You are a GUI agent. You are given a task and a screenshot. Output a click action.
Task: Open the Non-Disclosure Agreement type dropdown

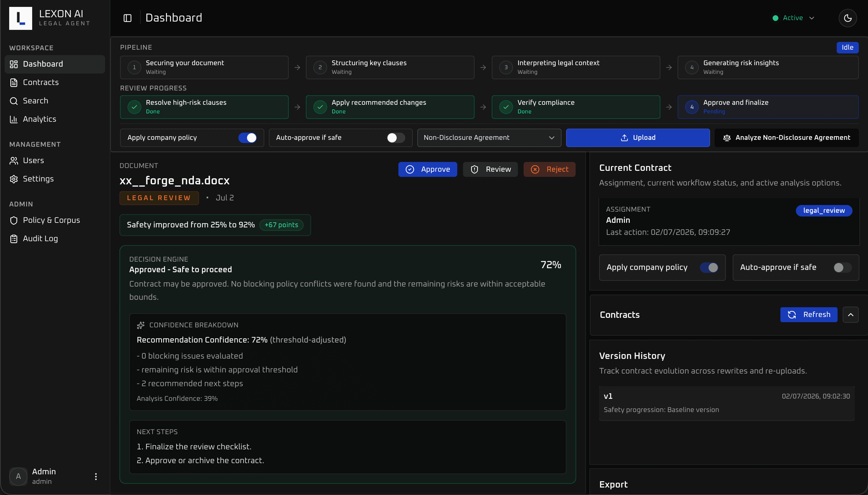coord(489,138)
